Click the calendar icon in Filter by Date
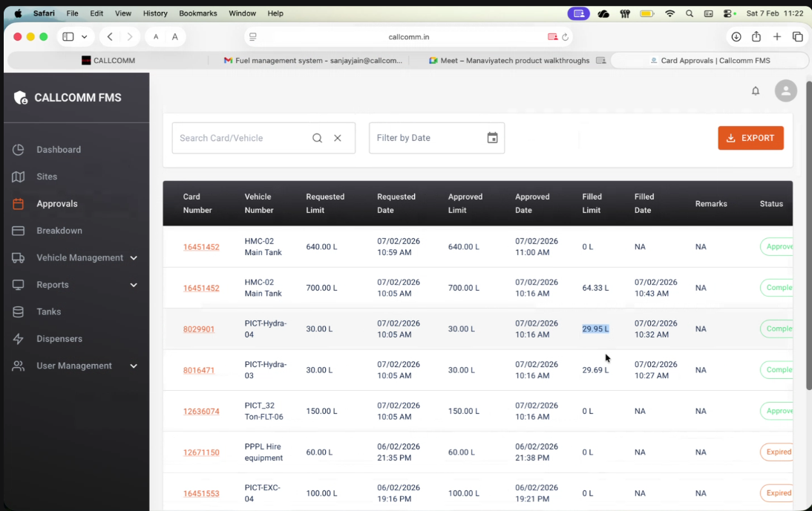Viewport: 812px width, 511px height. 492,138
